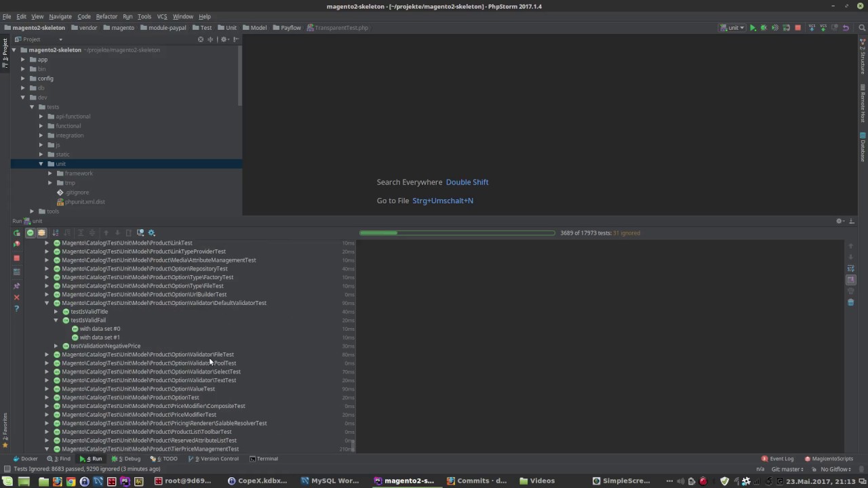Run unit configuration with coverage
This screenshot has height=488, width=868.
click(775, 28)
